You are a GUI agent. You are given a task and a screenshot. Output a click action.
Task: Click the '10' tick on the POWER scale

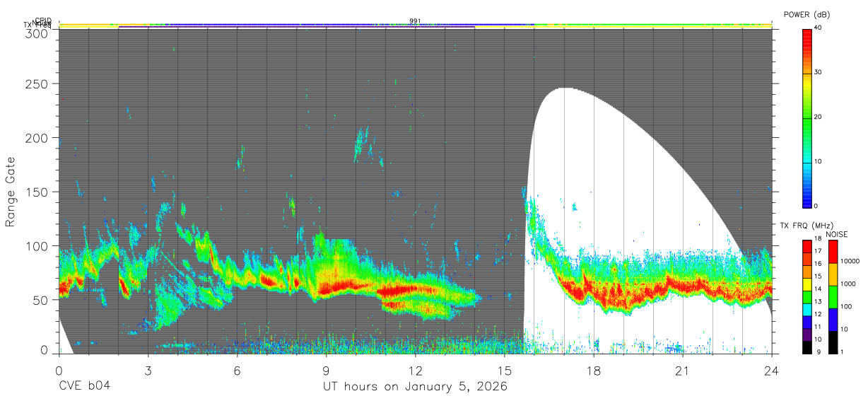click(x=819, y=161)
